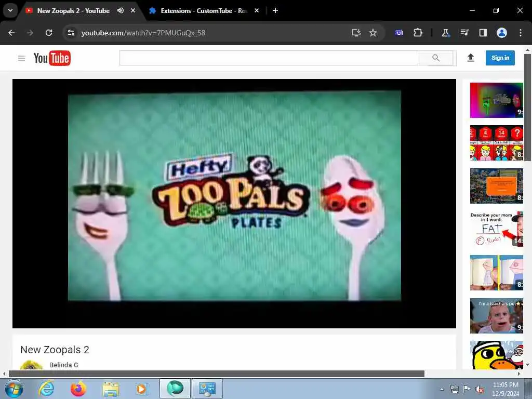Open Belinda G channel link
This screenshot has height=399, width=532.
(64, 365)
